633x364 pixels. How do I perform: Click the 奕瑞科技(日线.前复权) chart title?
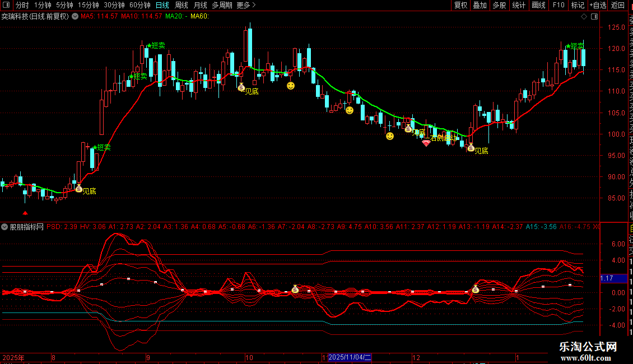pyautogui.click(x=35, y=16)
